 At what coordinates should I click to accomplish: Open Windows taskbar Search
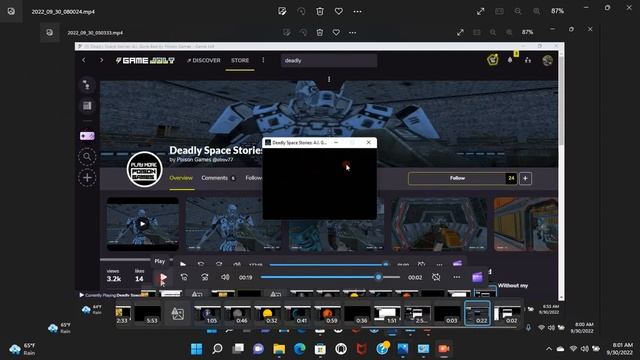click(x=217, y=349)
